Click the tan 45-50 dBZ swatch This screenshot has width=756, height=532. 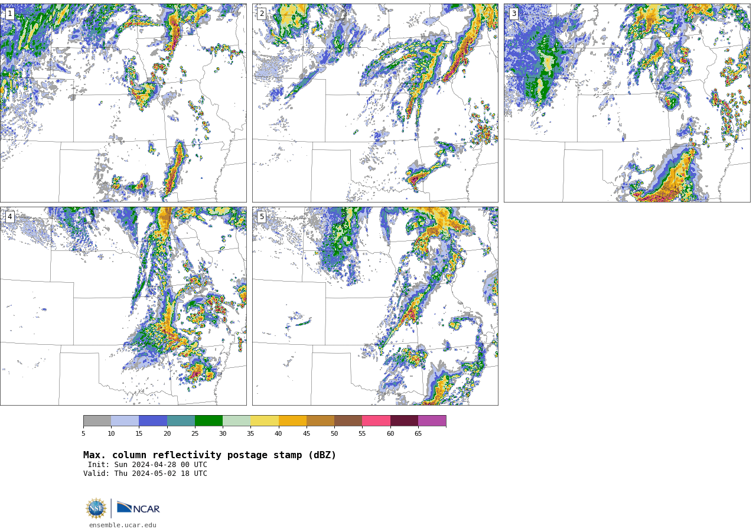(321, 421)
